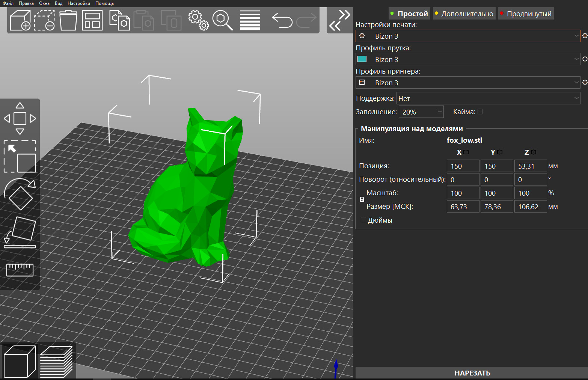Click the undo arrow icon
This screenshot has height=380, width=588.
click(282, 20)
